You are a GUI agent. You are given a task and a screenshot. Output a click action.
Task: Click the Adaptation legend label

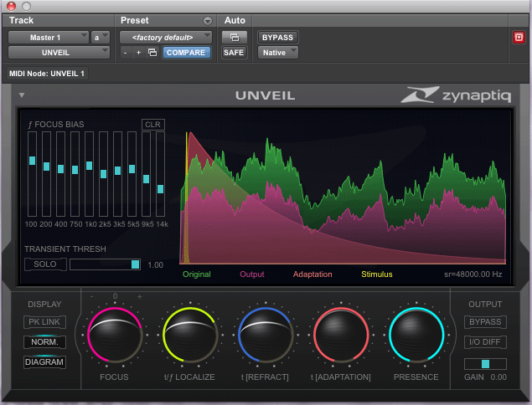pos(312,274)
